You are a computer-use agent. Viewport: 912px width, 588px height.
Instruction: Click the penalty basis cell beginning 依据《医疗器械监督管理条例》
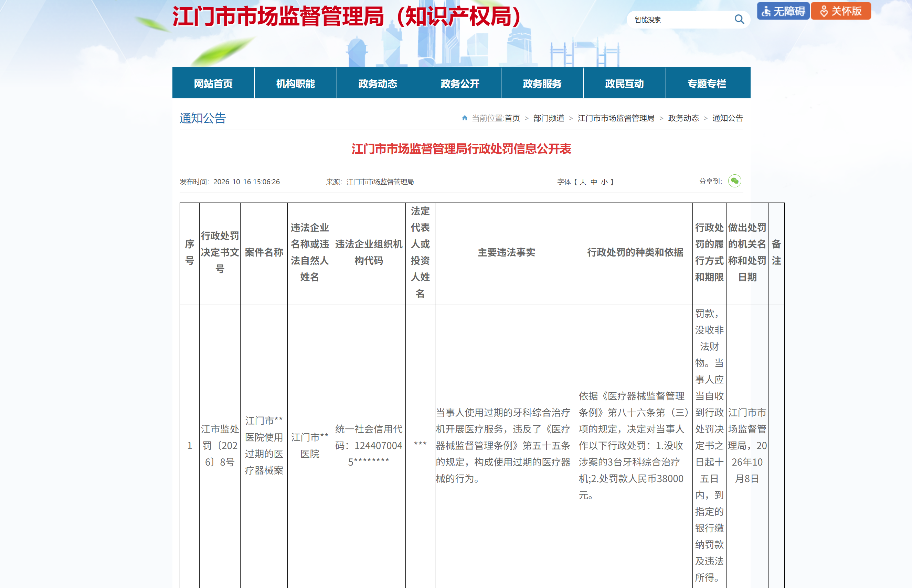tap(635, 446)
